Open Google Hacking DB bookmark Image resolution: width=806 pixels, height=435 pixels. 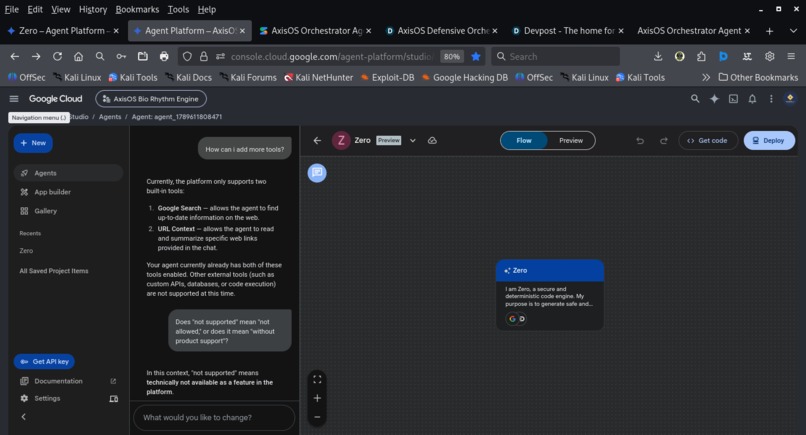click(465, 77)
